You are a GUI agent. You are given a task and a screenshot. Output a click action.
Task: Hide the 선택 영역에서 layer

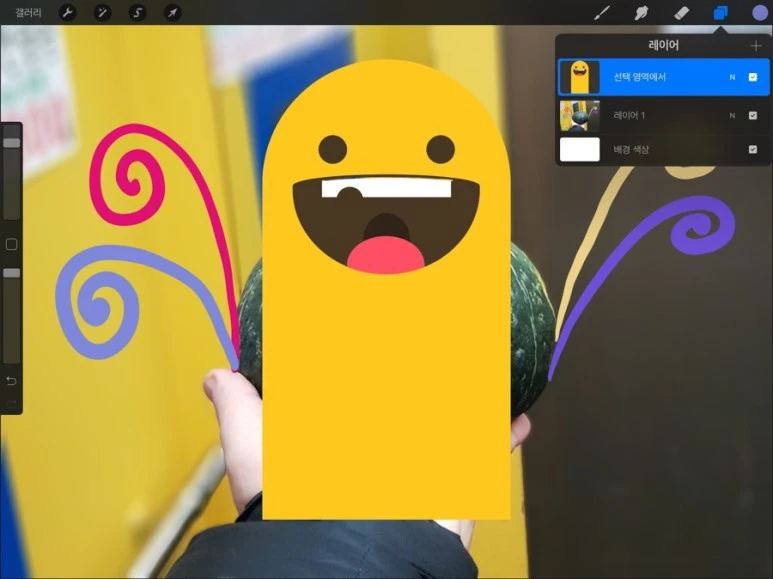(x=753, y=77)
